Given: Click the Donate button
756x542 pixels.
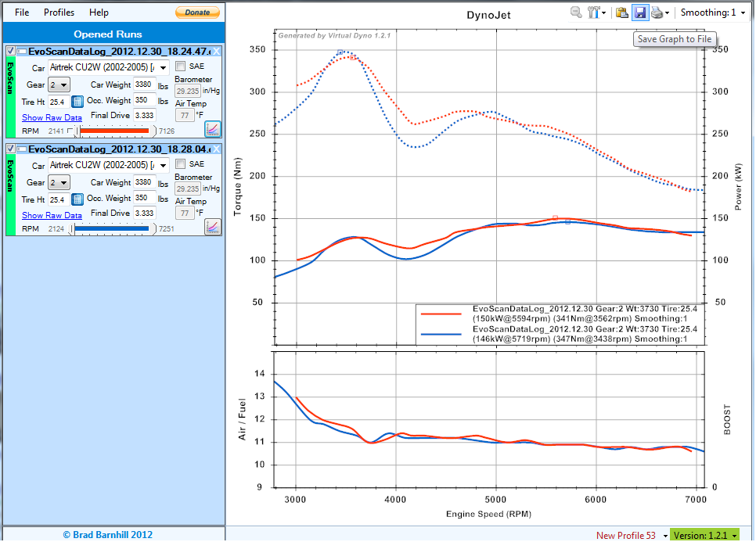Looking at the screenshot, I should coord(197,13).
